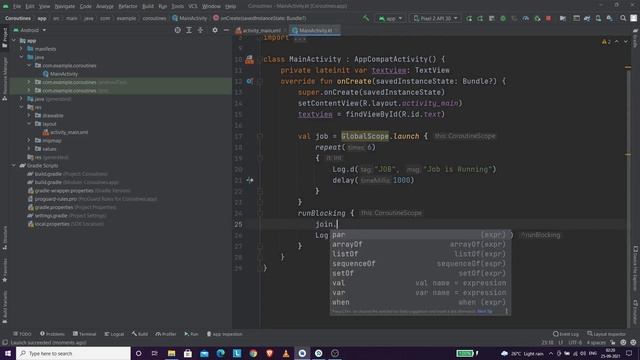Open the Logcat tool window

pyautogui.click(x=114, y=334)
